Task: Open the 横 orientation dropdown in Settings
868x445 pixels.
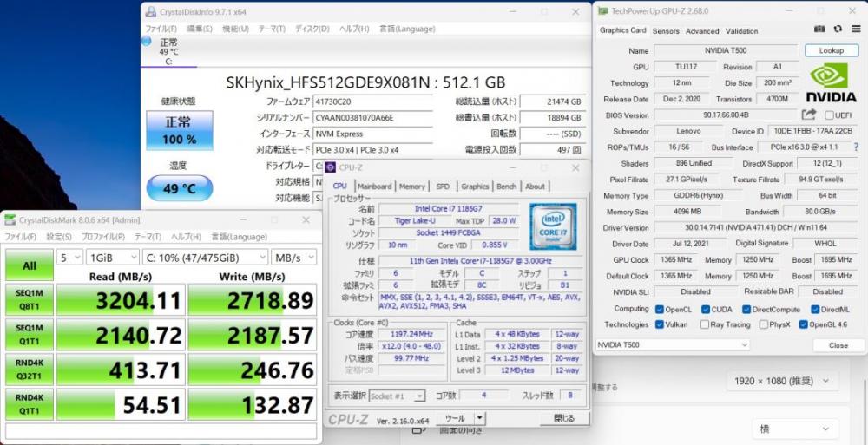Action: pyautogui.click(x=795, y=429)
